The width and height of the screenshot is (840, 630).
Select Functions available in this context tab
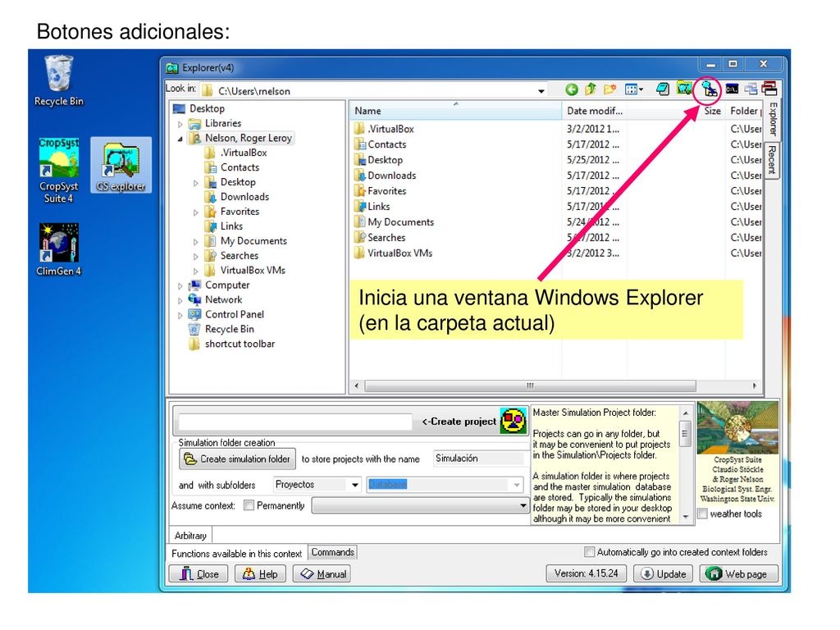click(x=237, y=554)
